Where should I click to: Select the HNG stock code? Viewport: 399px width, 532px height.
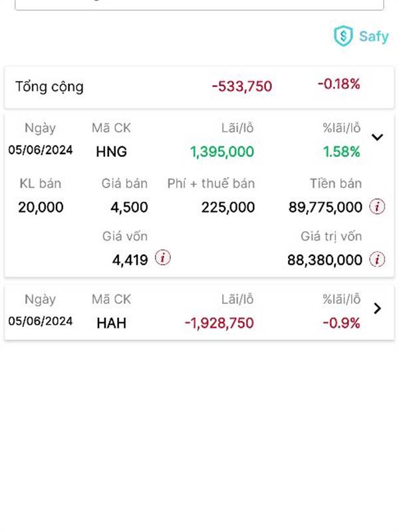pos(111,152)
